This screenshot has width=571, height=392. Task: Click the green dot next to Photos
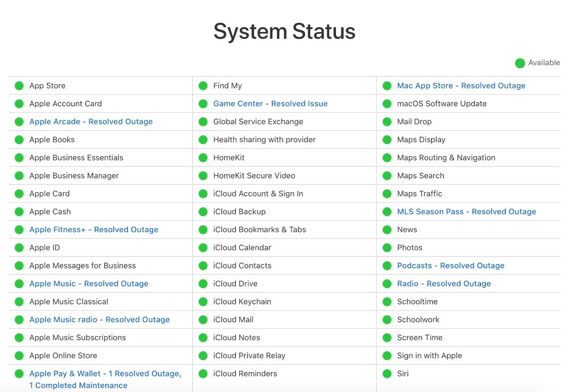click(387, 248)
